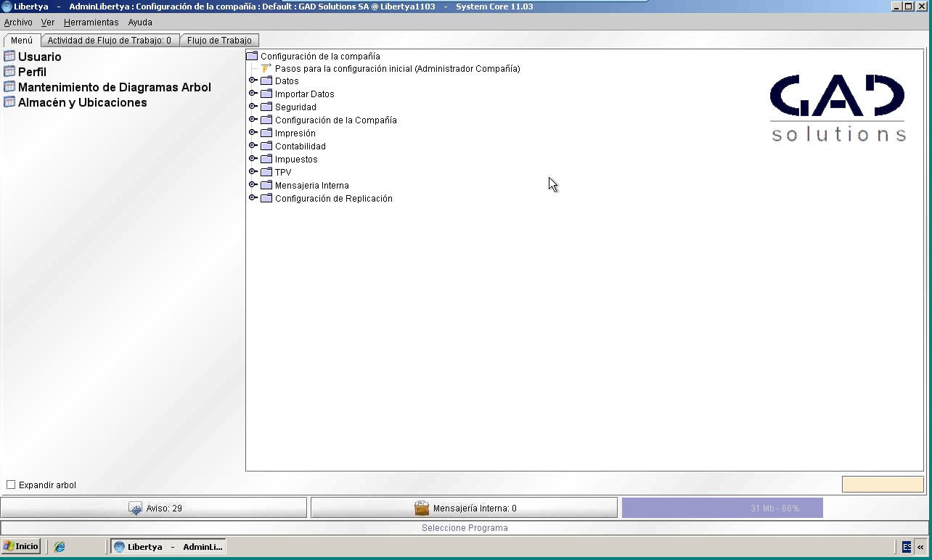Screen dimensions: 932x560
Task: Expand the Importar Datos tree node
Action: (253, 94)
